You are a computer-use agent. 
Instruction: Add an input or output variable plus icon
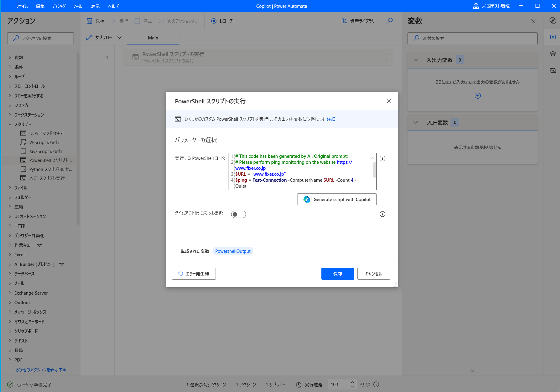click(x=478, y=96)
